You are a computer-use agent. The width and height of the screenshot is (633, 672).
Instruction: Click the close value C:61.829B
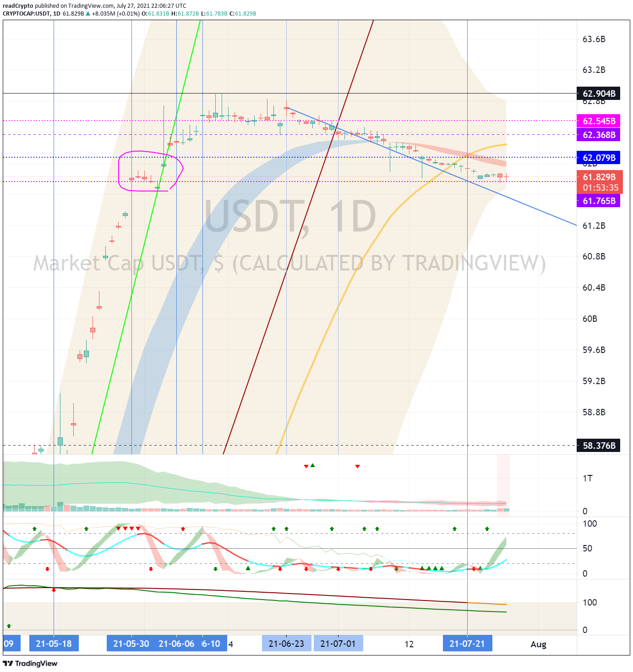coord(242,13)
